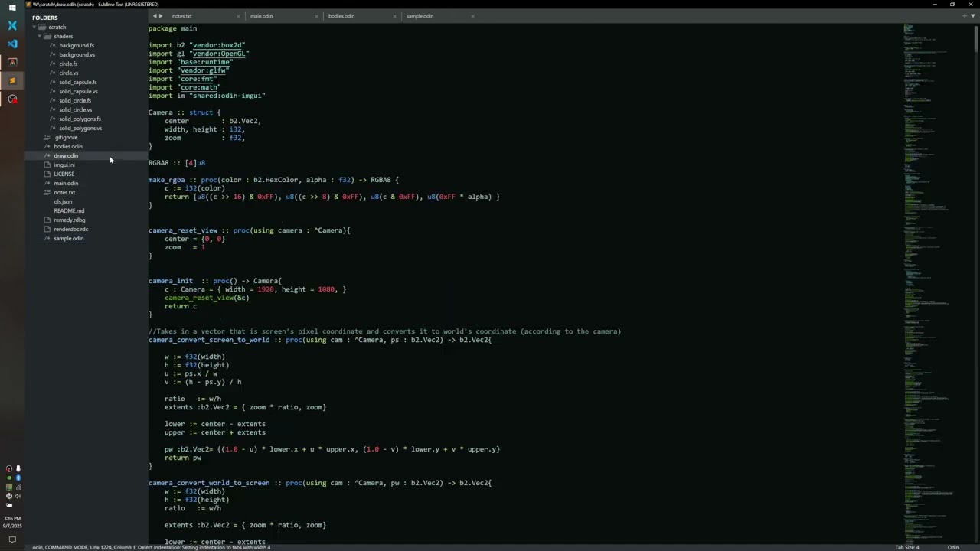Click the camera_reset_view procedure name
980x551 pixels.
point(183,230)
